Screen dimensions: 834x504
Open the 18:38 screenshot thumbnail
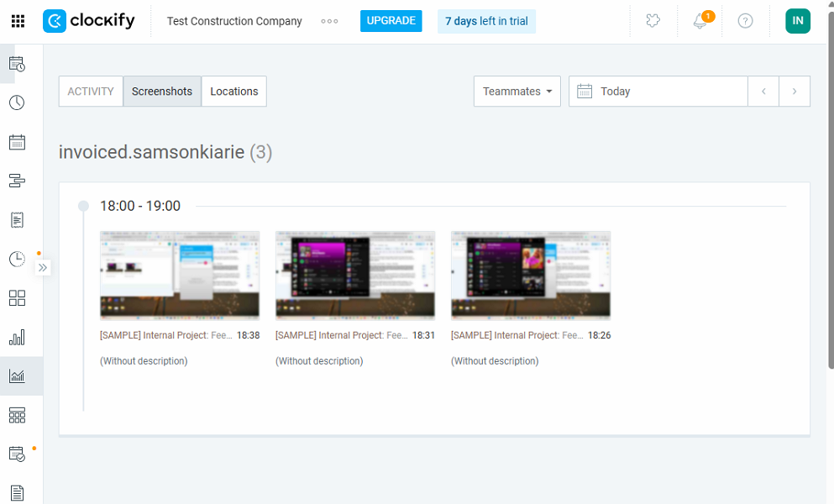pyautogui.click(x=179, y=276)
